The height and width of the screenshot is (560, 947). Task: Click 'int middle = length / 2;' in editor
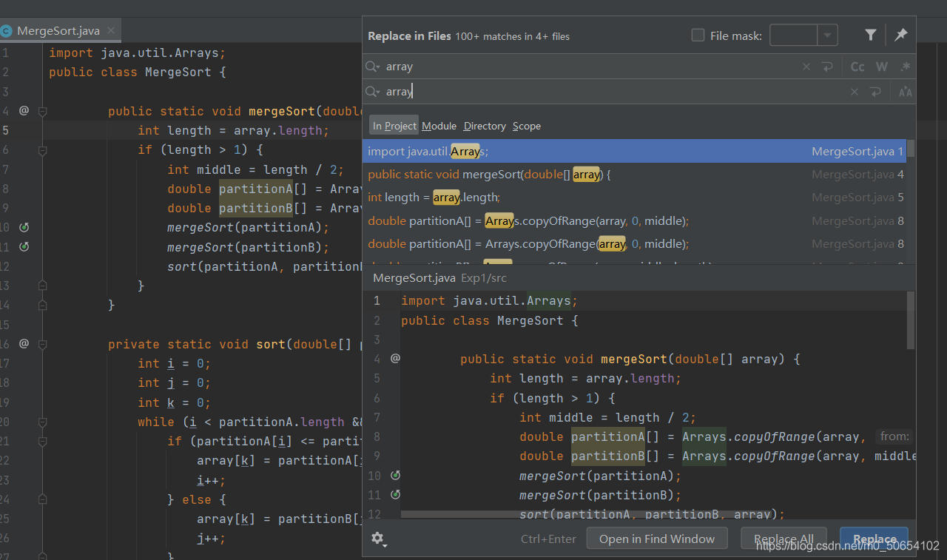(255, 169)
